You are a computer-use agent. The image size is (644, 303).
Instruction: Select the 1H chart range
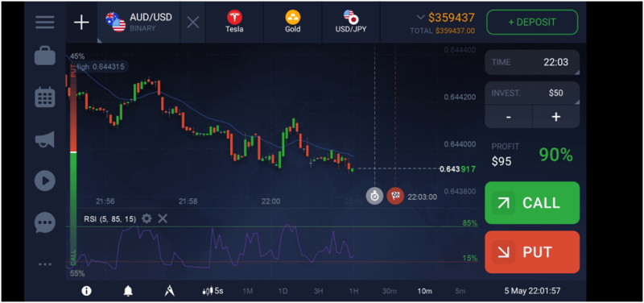tap(354, 291)
